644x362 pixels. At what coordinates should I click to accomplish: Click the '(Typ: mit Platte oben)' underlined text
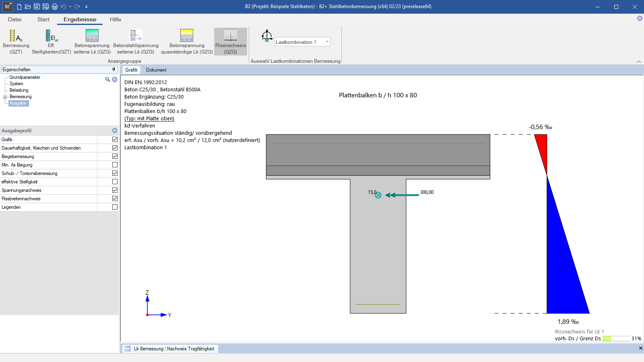pos(149,119)
